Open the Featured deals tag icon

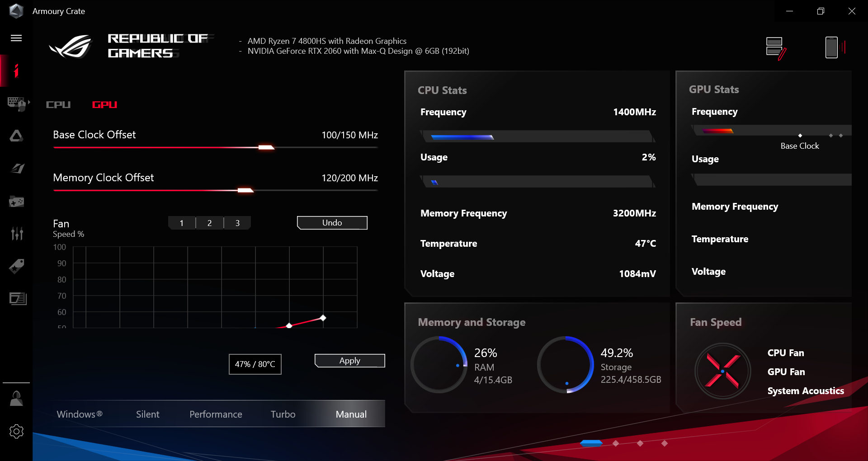coord(17,266)
